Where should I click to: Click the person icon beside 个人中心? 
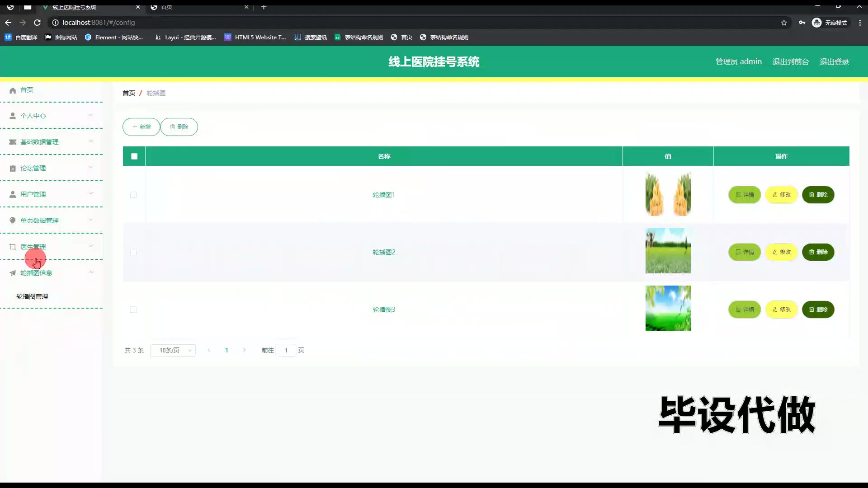(13, 116)
